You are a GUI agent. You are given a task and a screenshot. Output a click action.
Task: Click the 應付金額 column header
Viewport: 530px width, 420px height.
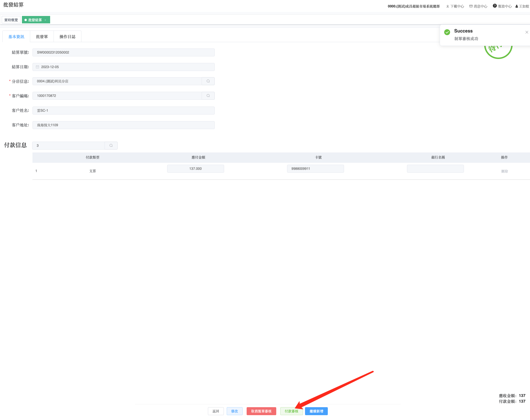[198, 157]
